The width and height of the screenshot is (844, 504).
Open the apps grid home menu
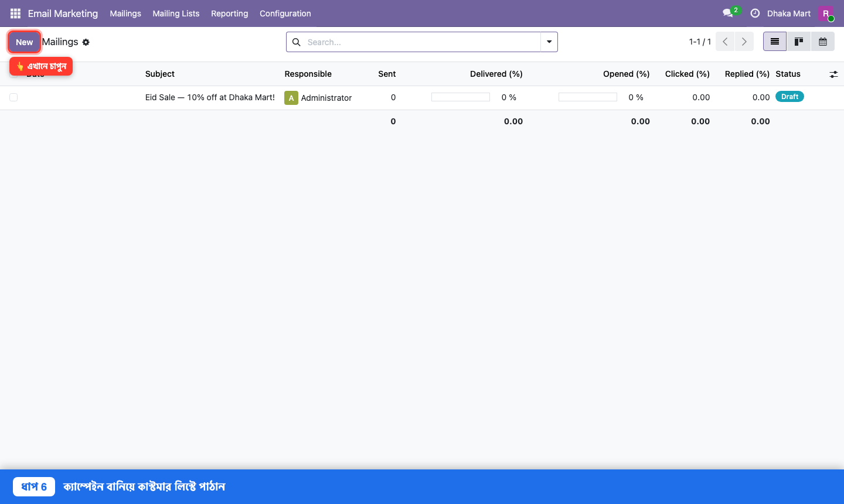pos(15,13)
